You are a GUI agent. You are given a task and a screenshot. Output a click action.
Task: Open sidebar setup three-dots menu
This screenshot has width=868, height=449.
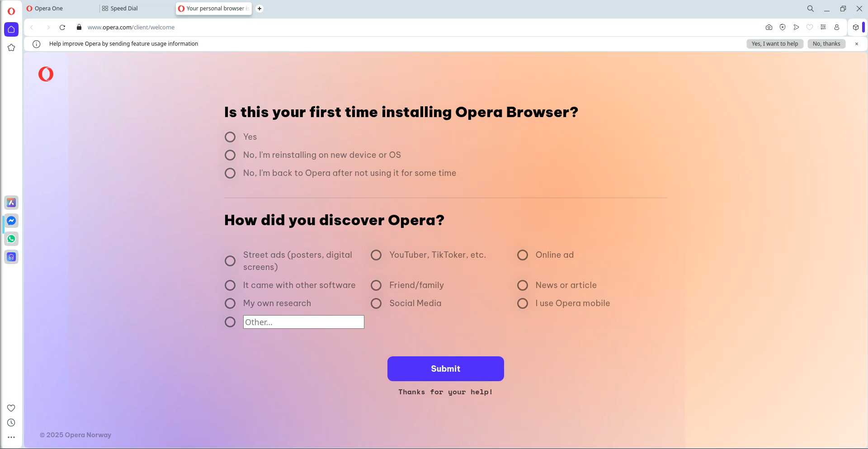click(11, 437)
